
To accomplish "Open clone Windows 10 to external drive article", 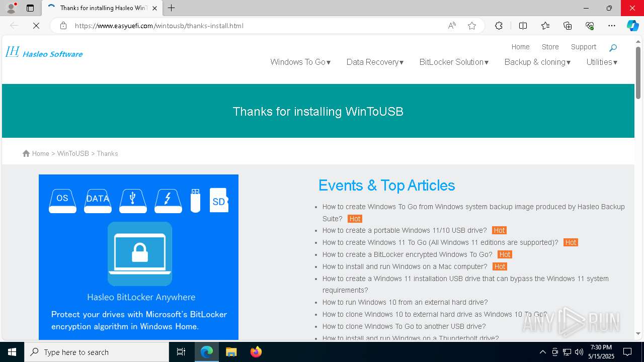I will [x=435, y=314].
